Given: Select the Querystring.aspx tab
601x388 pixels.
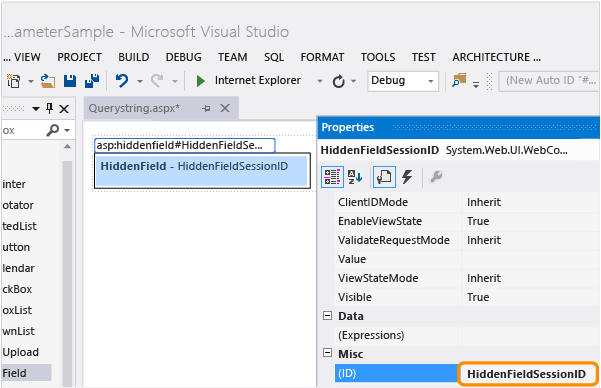Looking at the screenshot, I should pyautogui.click(x=134, y=109).
